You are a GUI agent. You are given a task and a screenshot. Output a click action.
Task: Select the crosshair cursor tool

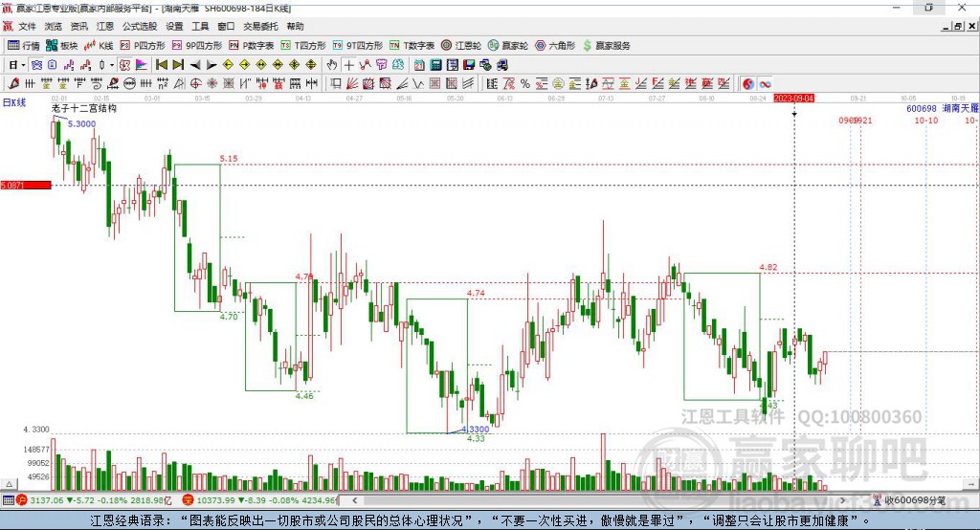[348, 64]
